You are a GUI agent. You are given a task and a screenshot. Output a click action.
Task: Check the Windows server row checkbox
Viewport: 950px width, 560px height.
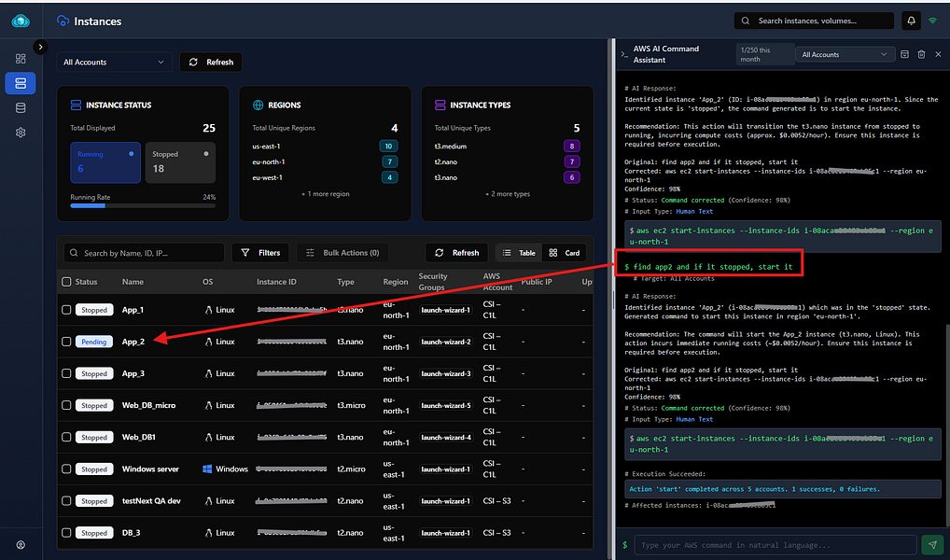(66, 469)
